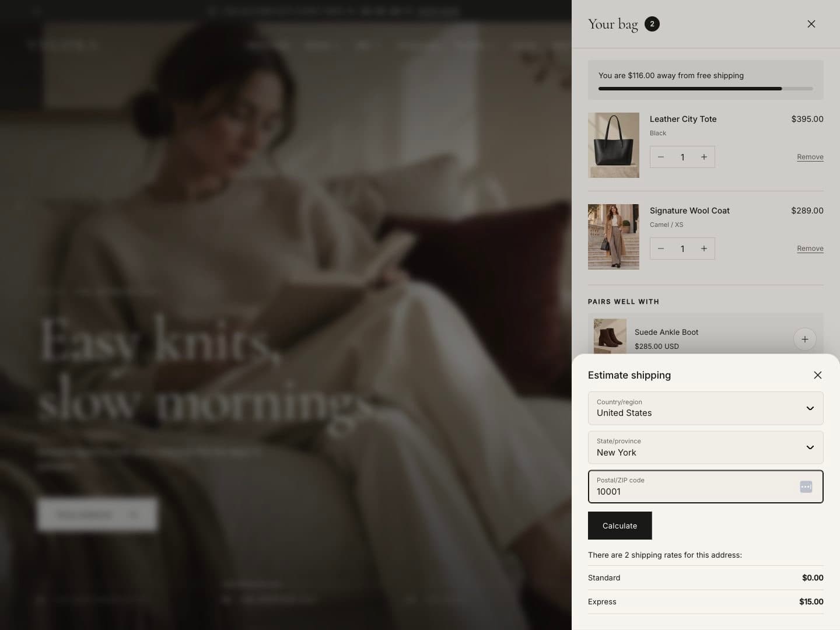Click the $395.00 price text

[x=807, y=119]
